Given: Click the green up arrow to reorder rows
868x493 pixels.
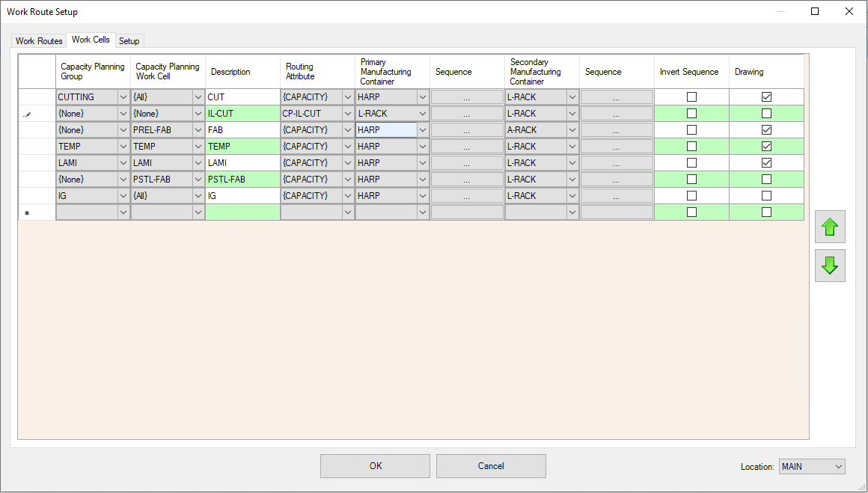Looking at the screenshot, I should (830, 227).
